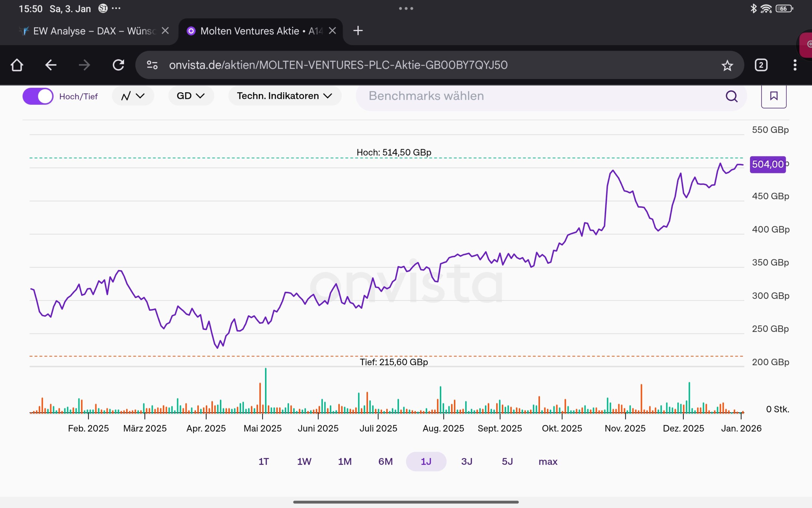Reload the onvista page

tap(118, 65)
